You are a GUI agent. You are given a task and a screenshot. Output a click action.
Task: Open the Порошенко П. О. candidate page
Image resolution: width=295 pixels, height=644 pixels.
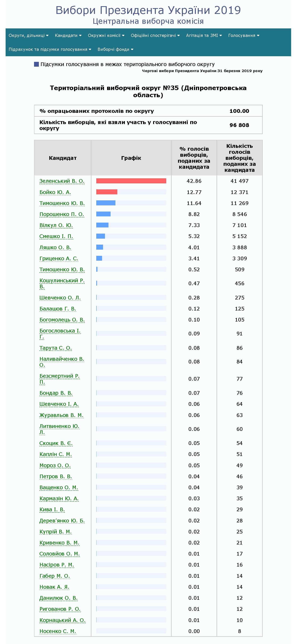coord(61,214)
